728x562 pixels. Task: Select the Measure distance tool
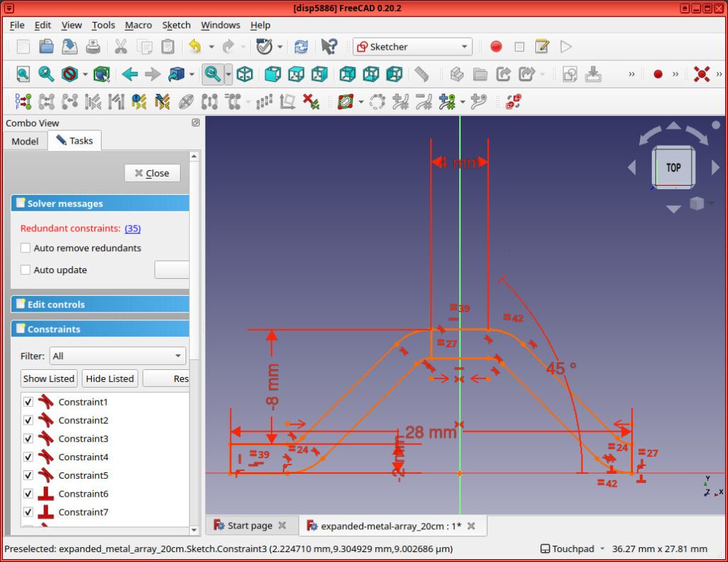[x=422, y=73]
